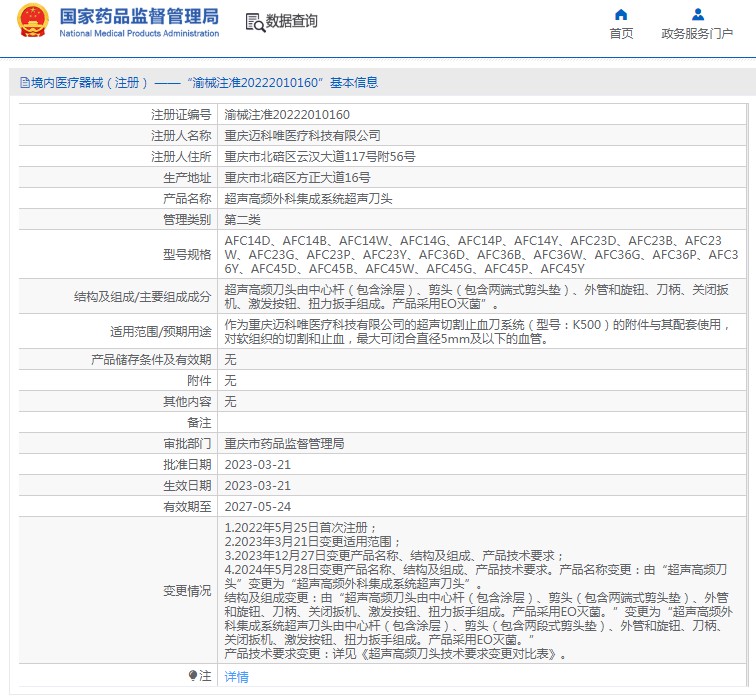Click the 详情 details link
The image size is (756, 698).
[237, 677]
